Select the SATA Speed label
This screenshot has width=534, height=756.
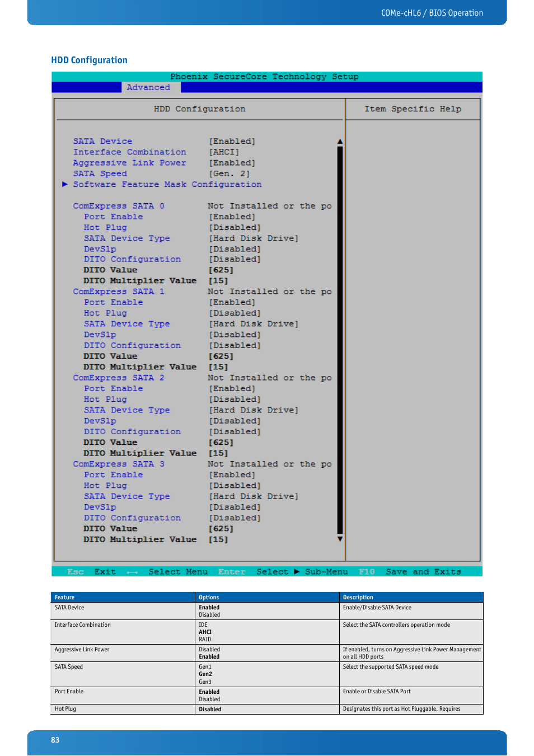point(100,173)
